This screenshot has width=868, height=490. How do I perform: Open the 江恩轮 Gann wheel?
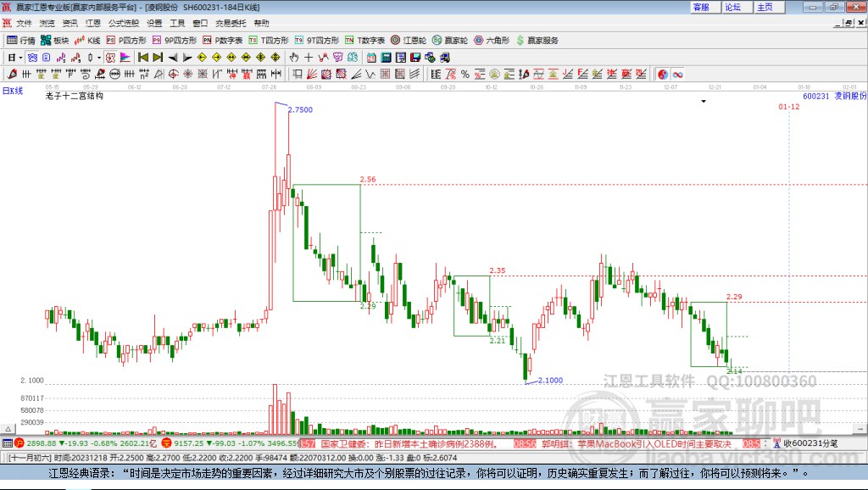pyautogui.click(x=409, y=41)
